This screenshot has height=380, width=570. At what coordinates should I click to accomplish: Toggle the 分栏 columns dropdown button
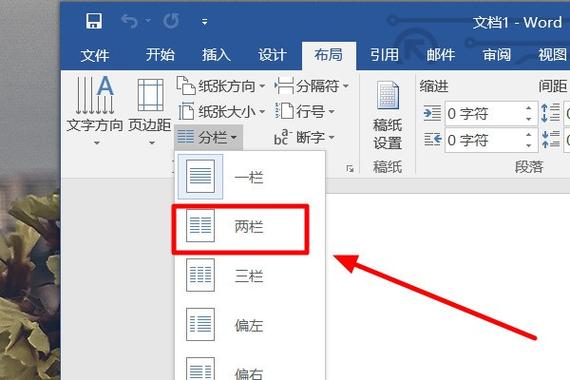208,137
